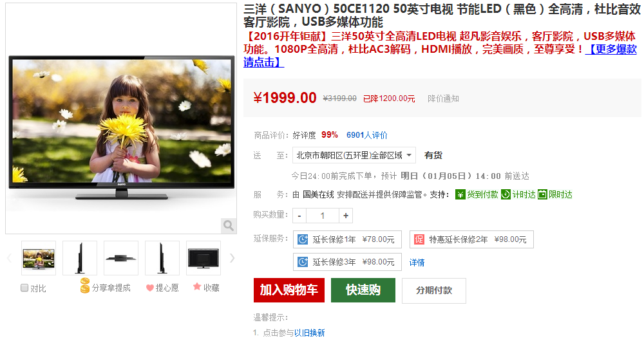
Task: Click the 99% positive rating value
Action: (x=329, y=135)
